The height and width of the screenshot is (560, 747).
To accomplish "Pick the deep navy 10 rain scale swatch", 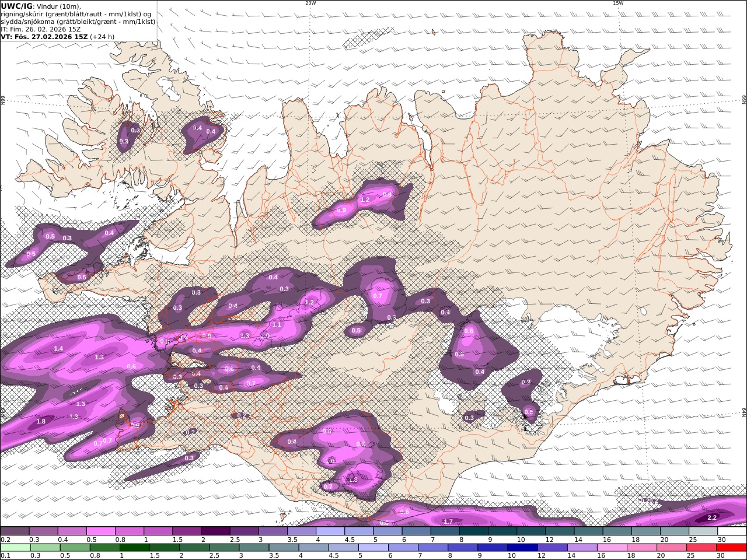I will coord(522,548).
